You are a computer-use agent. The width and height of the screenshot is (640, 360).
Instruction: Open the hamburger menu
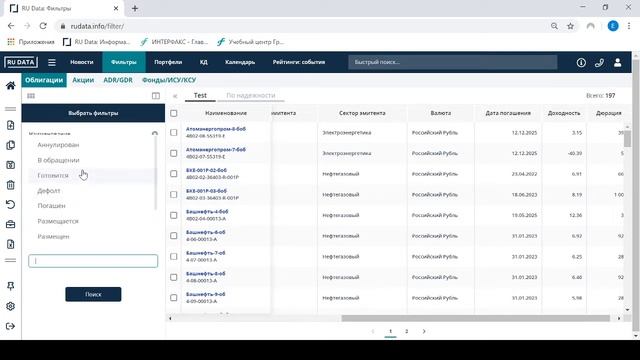tap(52, 62)
